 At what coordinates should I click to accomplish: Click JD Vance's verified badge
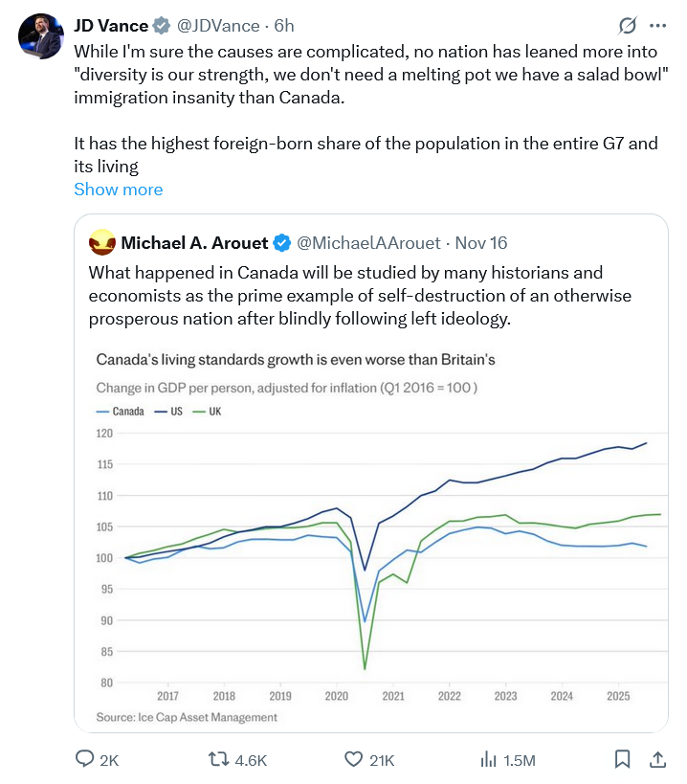click(161, 26)
